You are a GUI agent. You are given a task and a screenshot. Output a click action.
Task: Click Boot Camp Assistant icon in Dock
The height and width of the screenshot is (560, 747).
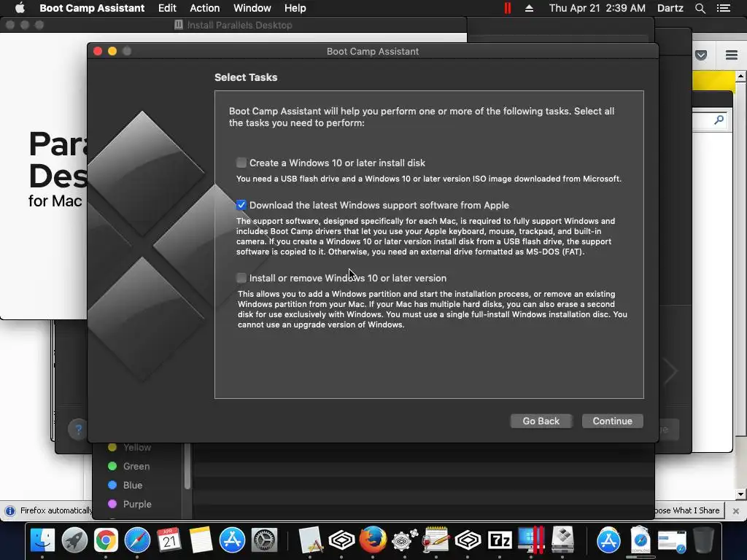[x=562, y=540]
